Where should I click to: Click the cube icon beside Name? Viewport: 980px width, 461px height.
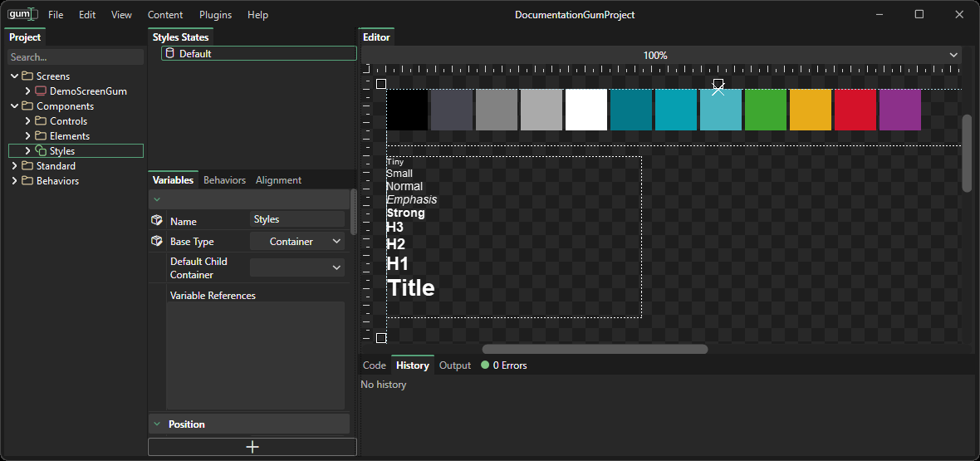click(x=157, y=220)
